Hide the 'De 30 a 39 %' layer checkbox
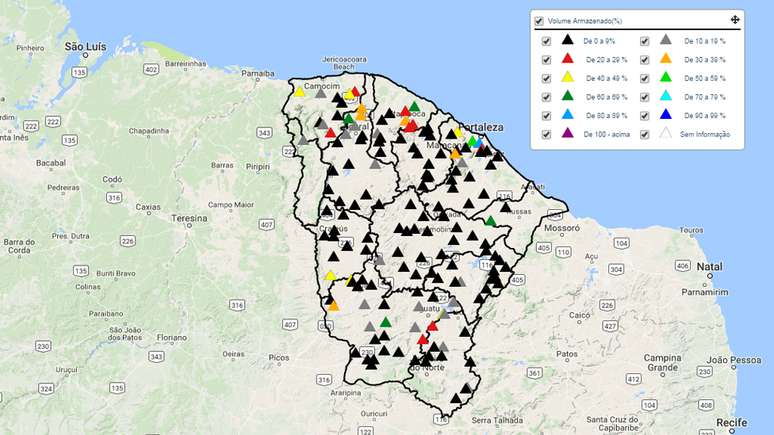 (x=644, y=60)
